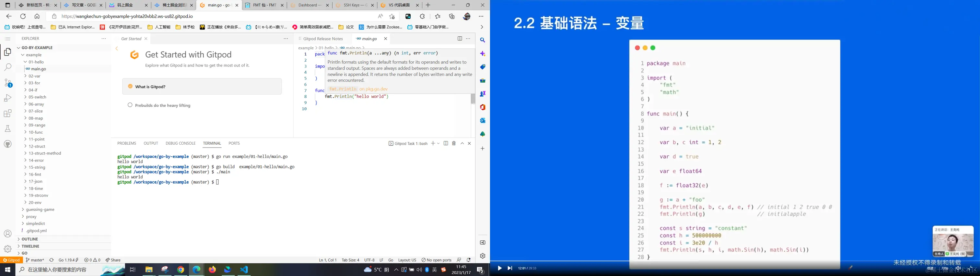Add a new terminal with the plus icon

click(433, 143)
